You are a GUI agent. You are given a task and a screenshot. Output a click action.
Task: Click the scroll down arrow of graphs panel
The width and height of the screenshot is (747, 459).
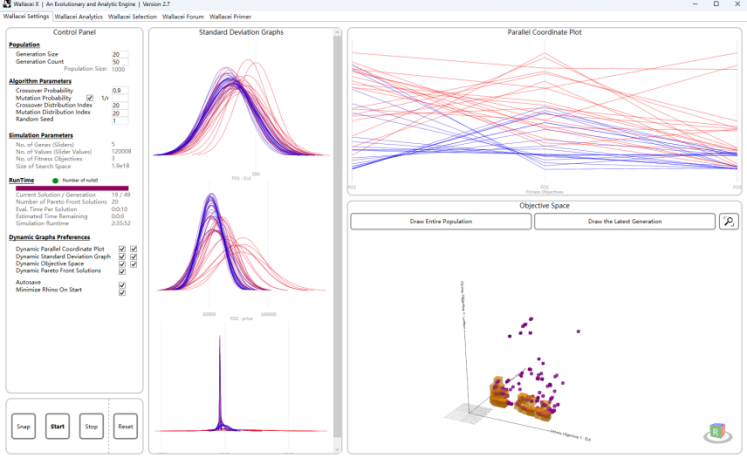tap(337, 449)
